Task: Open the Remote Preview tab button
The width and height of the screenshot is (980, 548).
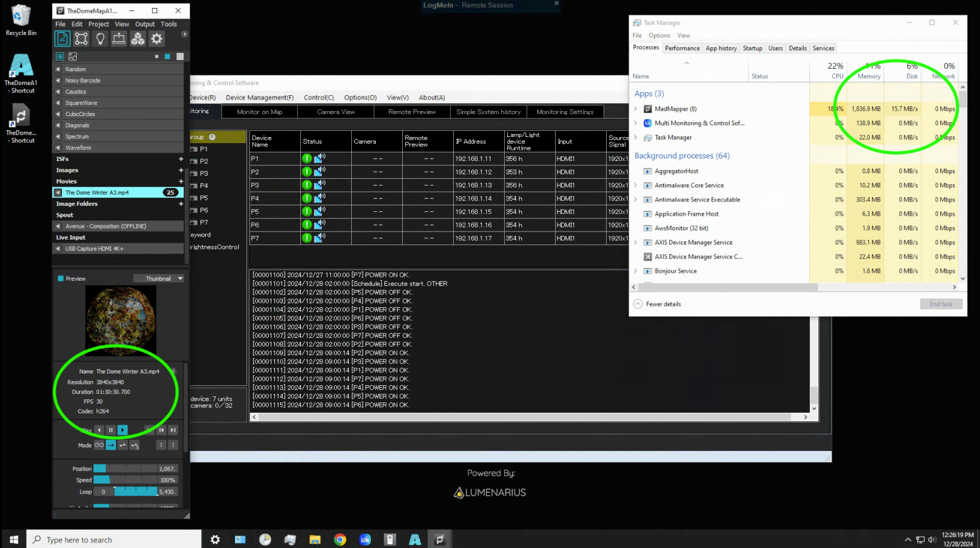Action: [x=412, y=112]
